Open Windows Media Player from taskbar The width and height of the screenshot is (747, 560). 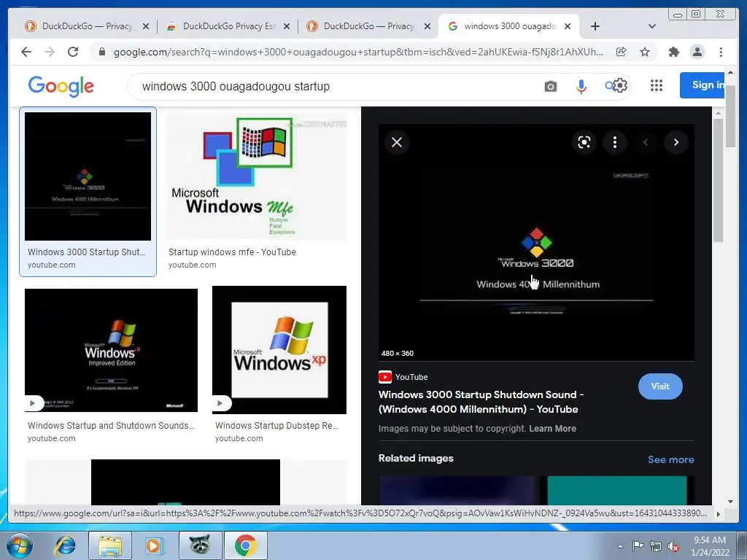coord(155,545)
